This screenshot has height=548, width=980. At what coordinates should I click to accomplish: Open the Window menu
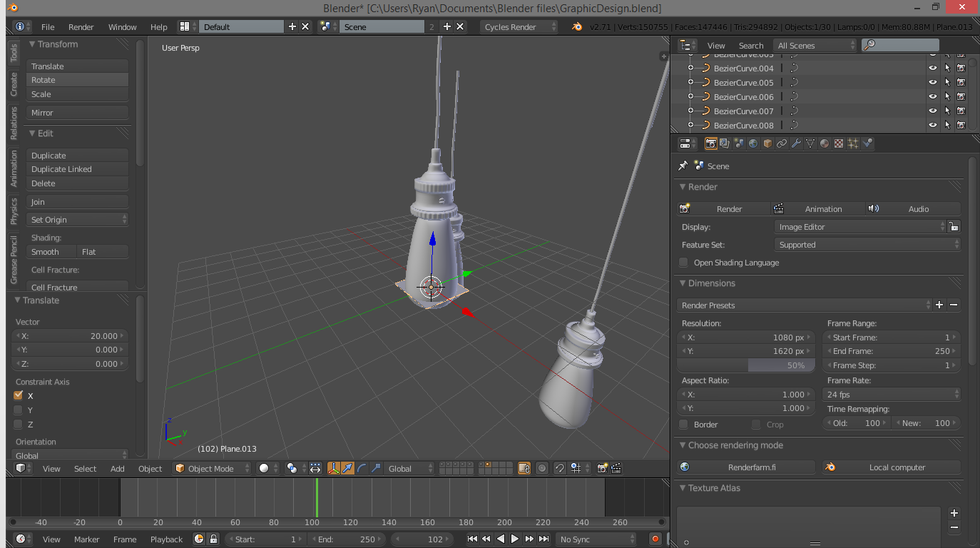pyautogui.click(x=123, y=27)
